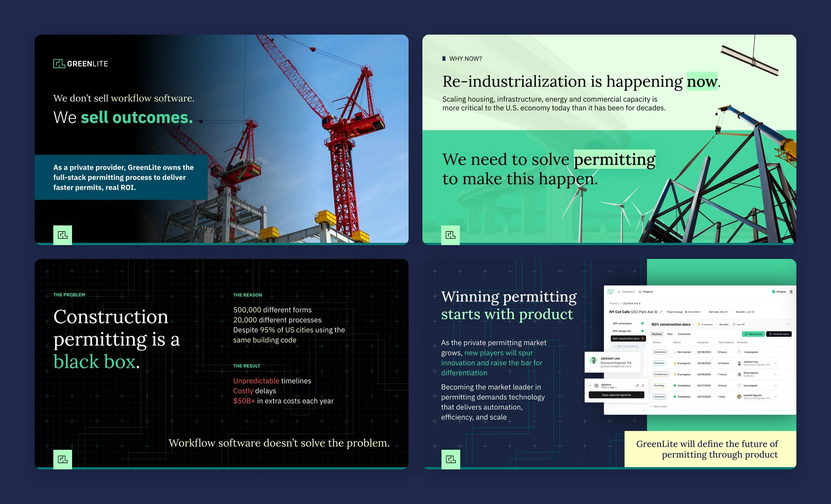Screen dimensions: 831x504
Task: Select the 30% schematics review round
Action: pos(628,323)
